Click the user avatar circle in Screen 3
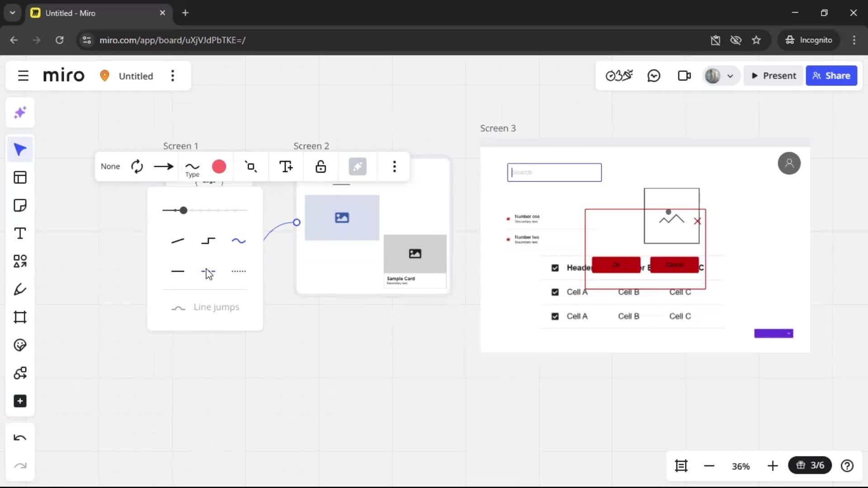Viewport: 868px width, 488px height. point(789,163)
